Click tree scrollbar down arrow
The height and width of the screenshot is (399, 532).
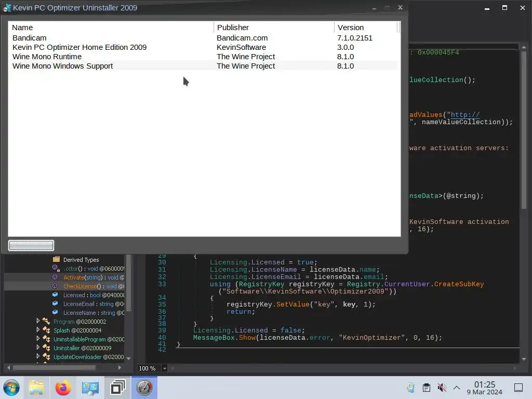[129, 358]
